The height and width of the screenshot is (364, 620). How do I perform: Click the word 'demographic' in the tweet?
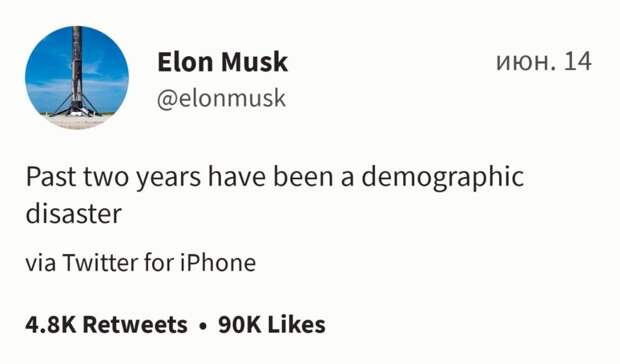click(443, 178)
